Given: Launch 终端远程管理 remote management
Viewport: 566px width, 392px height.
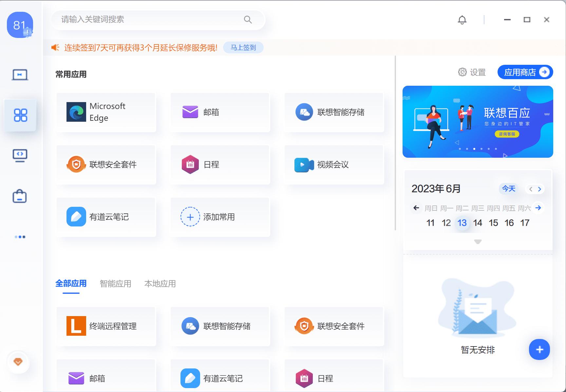Looking at the screenshot, I should click(105, 326).
